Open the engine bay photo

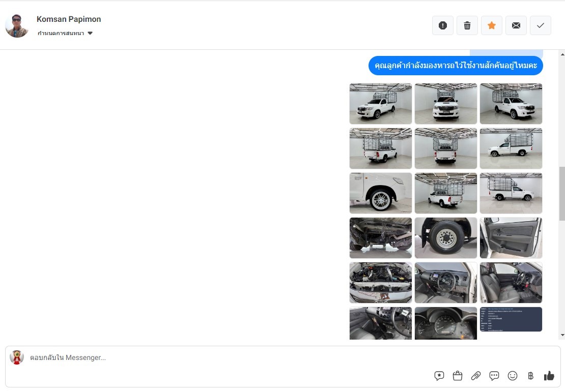381,283
